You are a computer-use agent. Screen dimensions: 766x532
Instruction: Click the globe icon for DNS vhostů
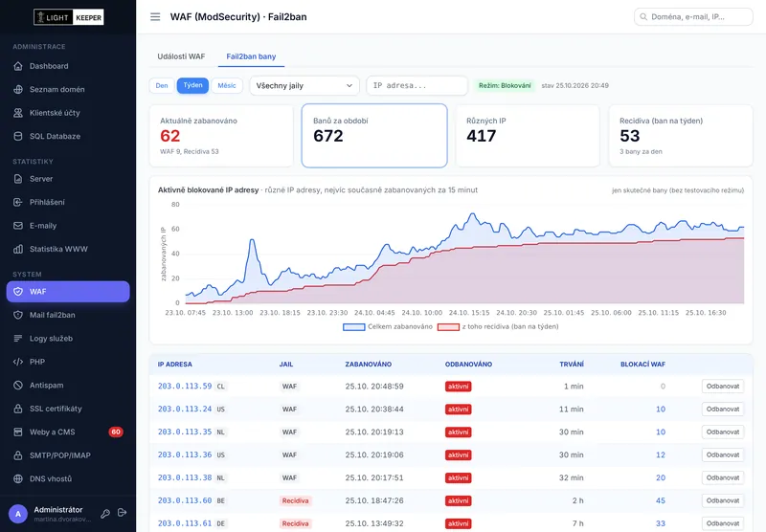pos(18,478)
